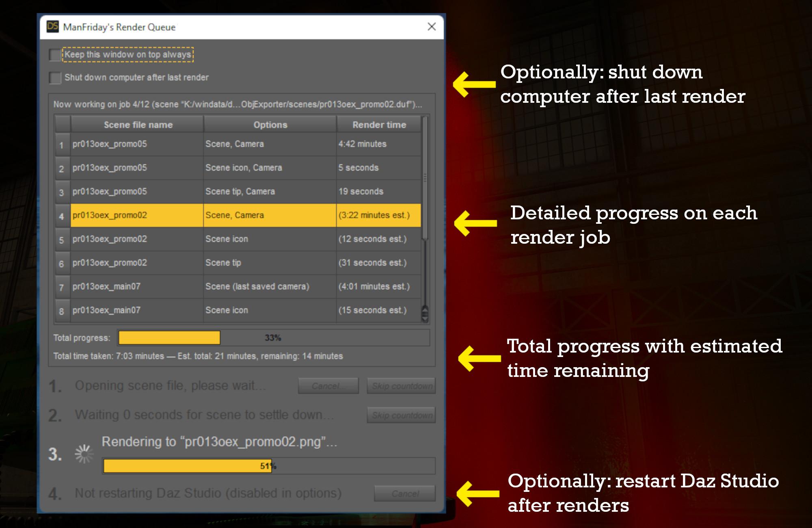The image size is (812, 528).
Task: Skip countdown for opening scene file
Action: pos(401,386)
